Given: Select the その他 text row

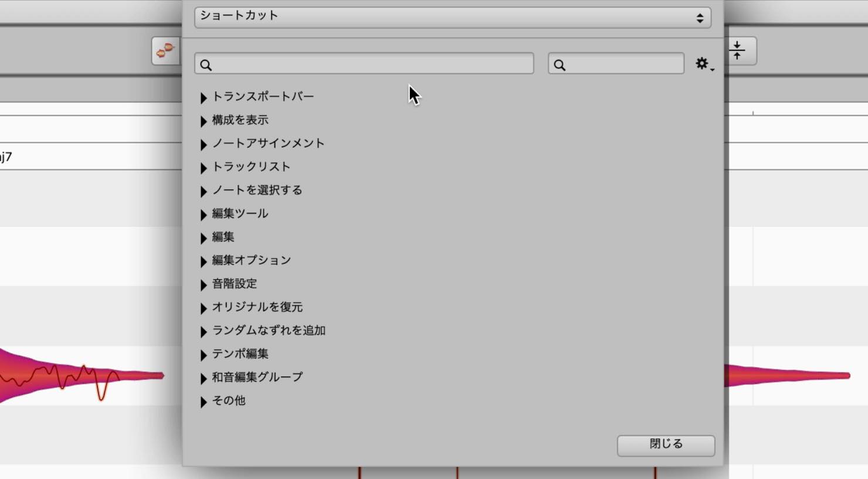Looking at the screenshot, I should 228,400.
